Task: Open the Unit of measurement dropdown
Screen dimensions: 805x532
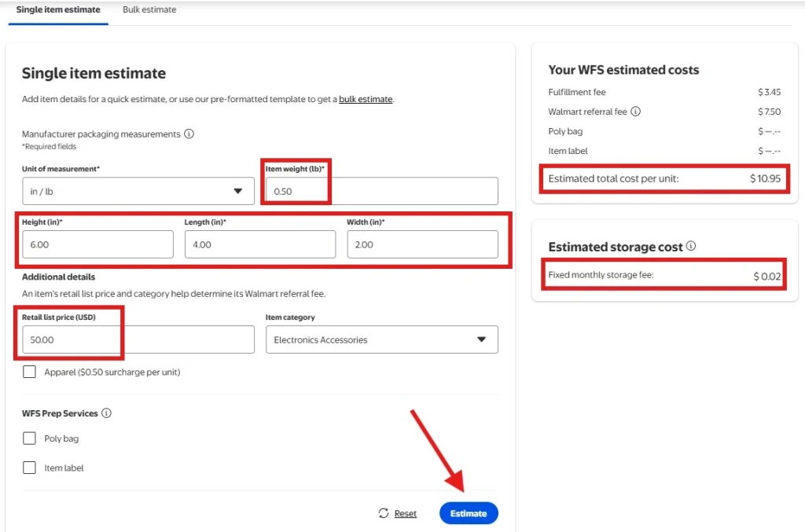Action: click(138, 191)
